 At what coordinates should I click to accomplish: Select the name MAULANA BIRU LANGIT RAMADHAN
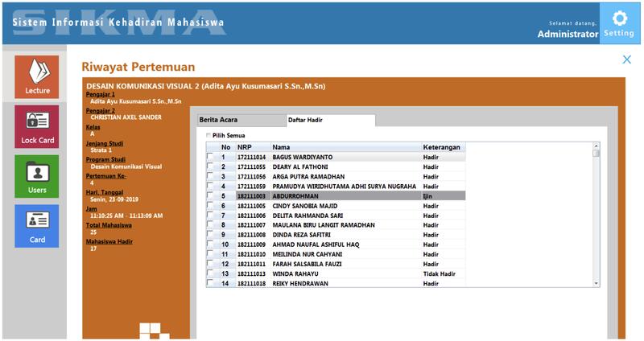324,225
